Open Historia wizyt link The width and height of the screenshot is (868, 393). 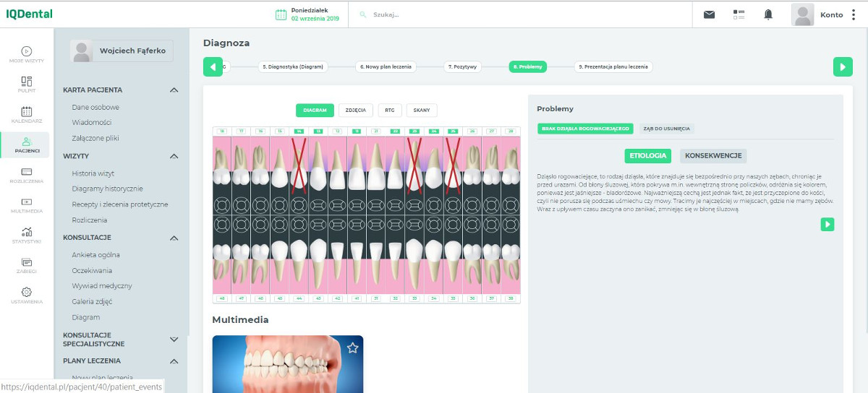tap(93, 173)
